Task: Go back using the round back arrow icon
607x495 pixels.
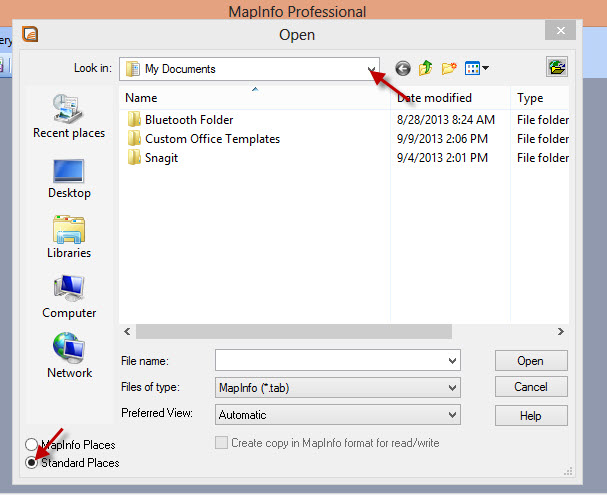Action: pyautogui.click(x=403, y=69)
